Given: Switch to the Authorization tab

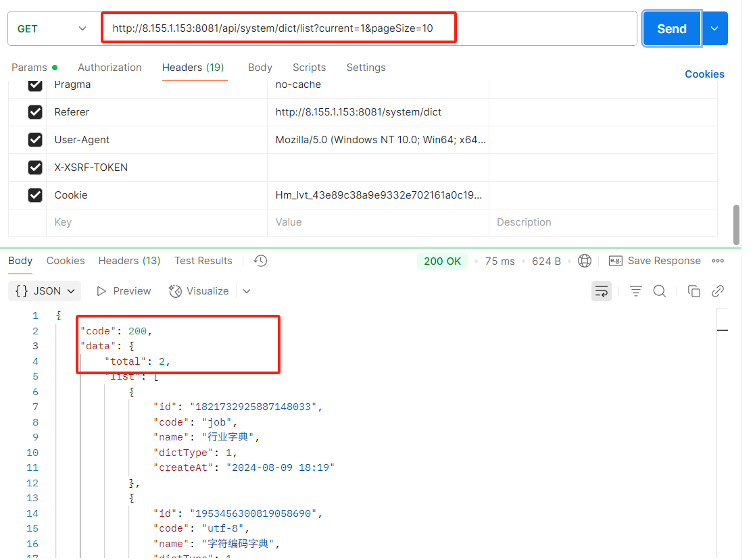Looking at the screenshot, I should coord(109,68).
